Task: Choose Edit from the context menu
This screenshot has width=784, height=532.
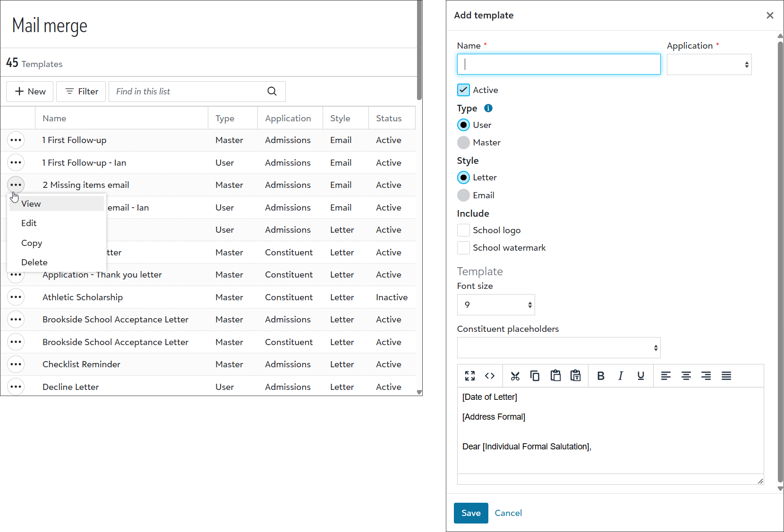Action: pos(29,223)
